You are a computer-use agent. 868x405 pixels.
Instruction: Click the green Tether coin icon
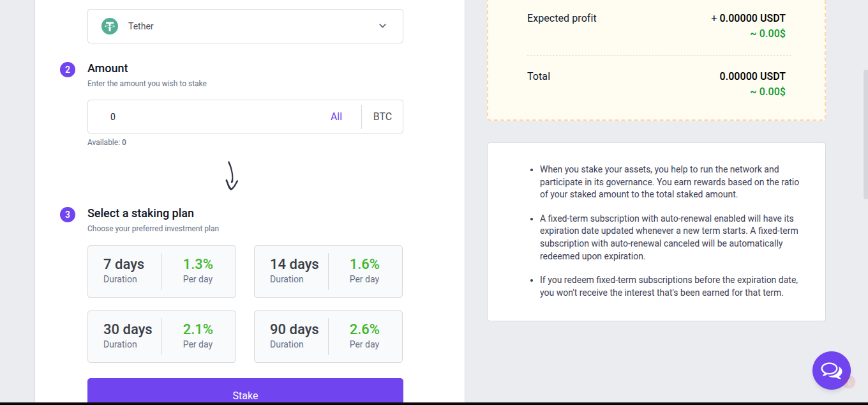110,26
